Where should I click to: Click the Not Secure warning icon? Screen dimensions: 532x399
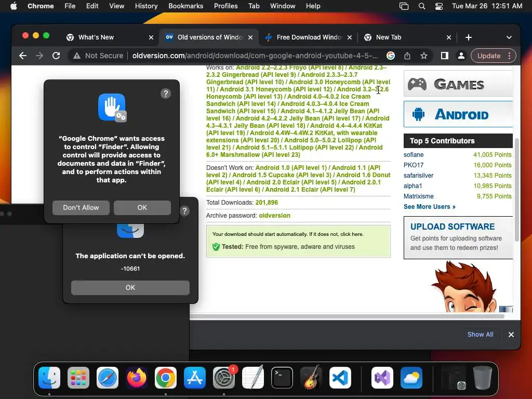click(77, 56)
